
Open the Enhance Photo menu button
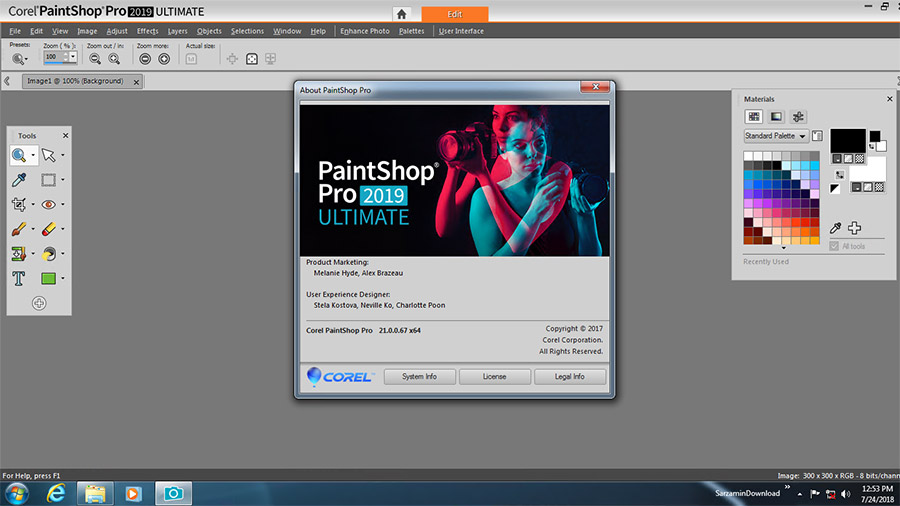pyautogui.click(x=364, y=31)
